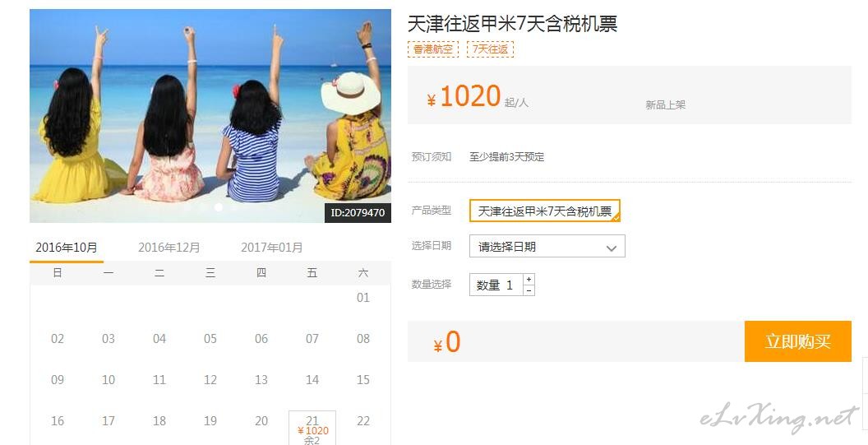Viewport: 868px width, 445px height.
Task: Click the white carousel dot indicator on photo
Action: coord(219,206)
